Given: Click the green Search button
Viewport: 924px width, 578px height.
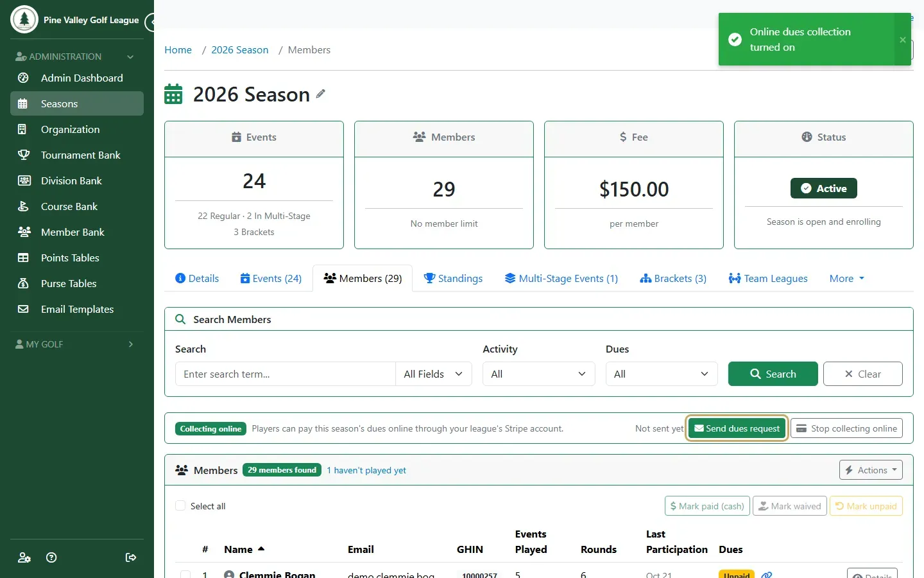Looking at the screenshot, I should point(773,374).
